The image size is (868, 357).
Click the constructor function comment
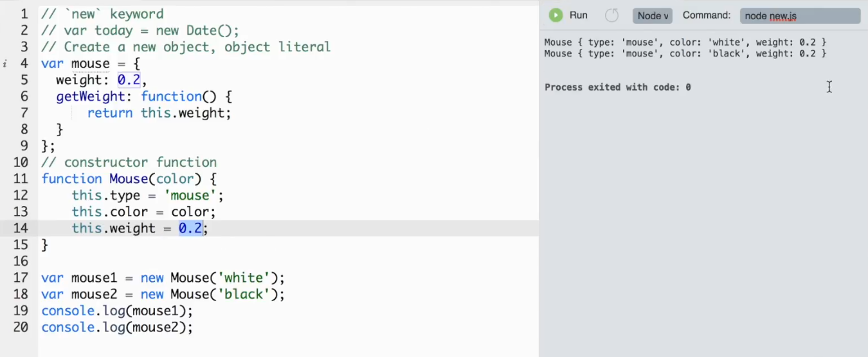point(129,162)
